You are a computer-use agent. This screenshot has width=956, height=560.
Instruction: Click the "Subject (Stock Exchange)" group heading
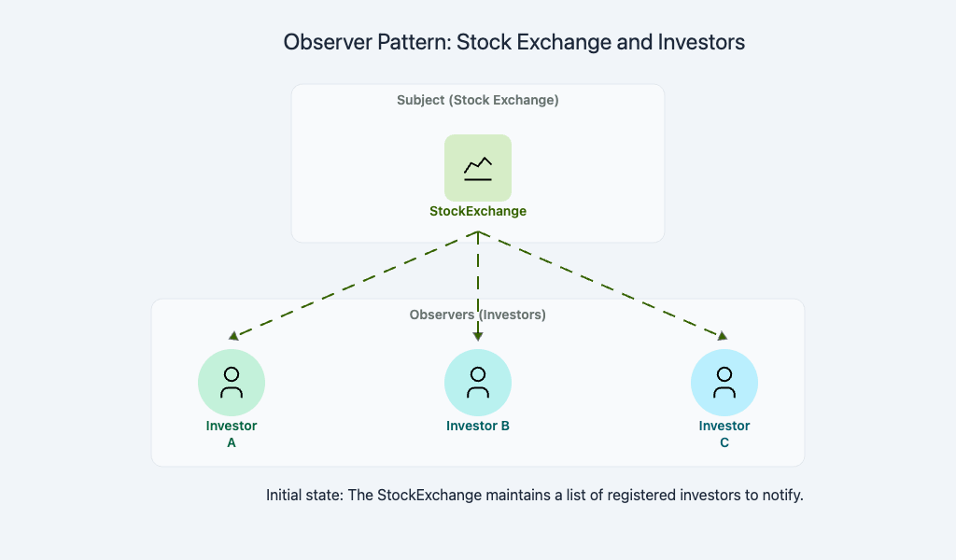[478, 100]
